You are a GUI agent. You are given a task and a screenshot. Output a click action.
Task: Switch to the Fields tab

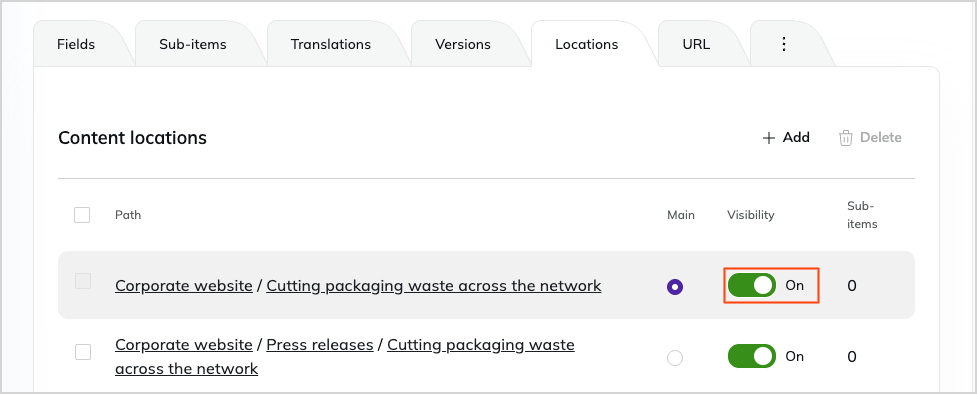coord(76,44)
